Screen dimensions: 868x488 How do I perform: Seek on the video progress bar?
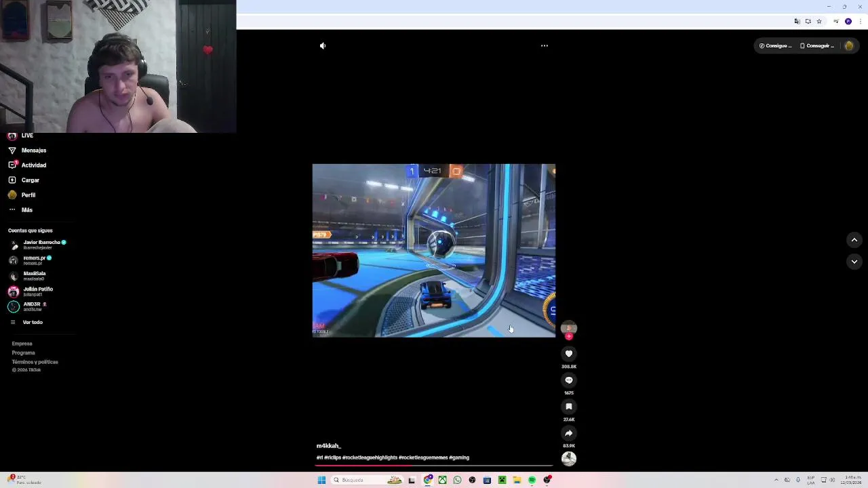[x=435, y=466]
